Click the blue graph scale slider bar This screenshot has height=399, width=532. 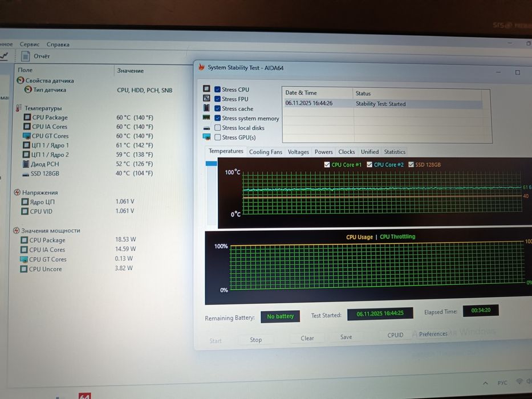[212, 164]
